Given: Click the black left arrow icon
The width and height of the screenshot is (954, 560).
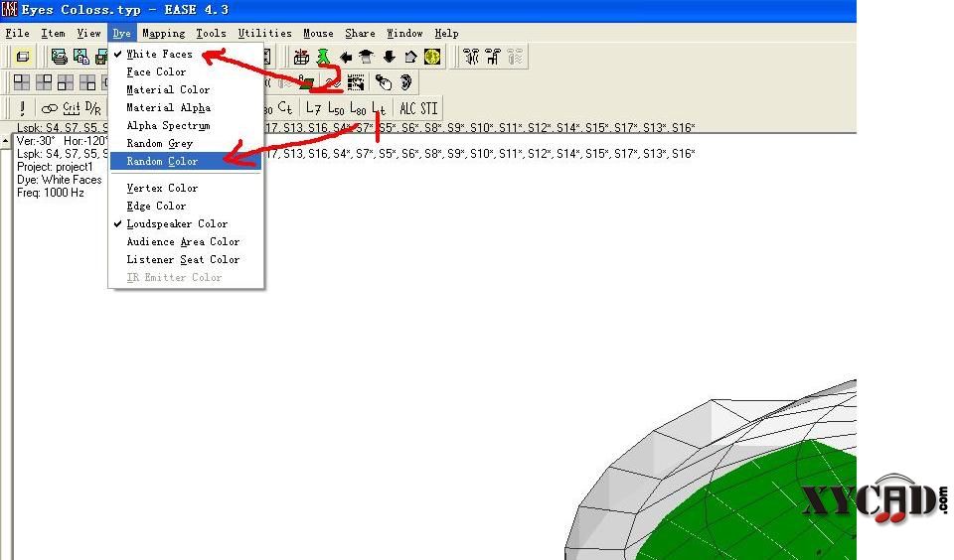Looking at the screenshot, I should (x=346, y=58).
